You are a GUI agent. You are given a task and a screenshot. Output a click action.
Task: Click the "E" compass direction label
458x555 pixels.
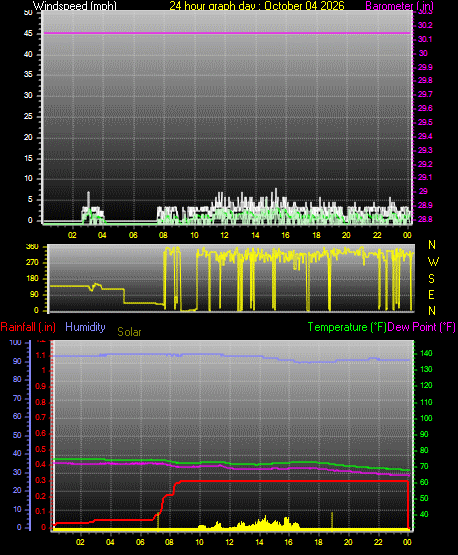431,294
